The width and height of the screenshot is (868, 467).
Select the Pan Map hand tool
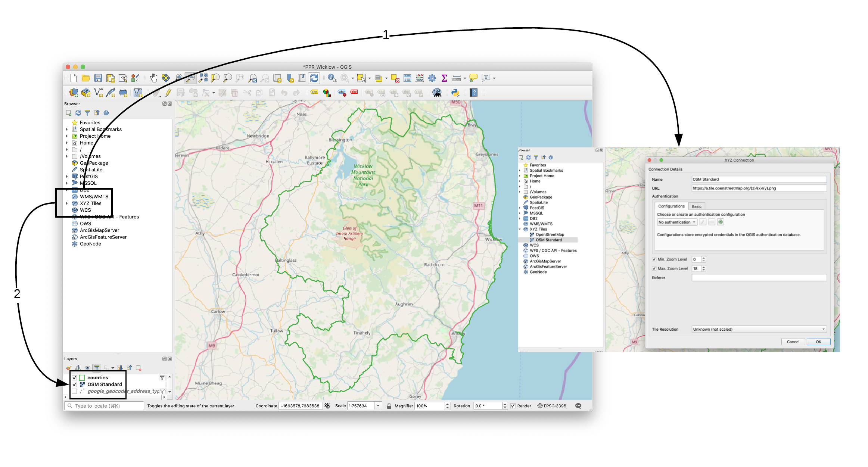[x=153, y=78]
